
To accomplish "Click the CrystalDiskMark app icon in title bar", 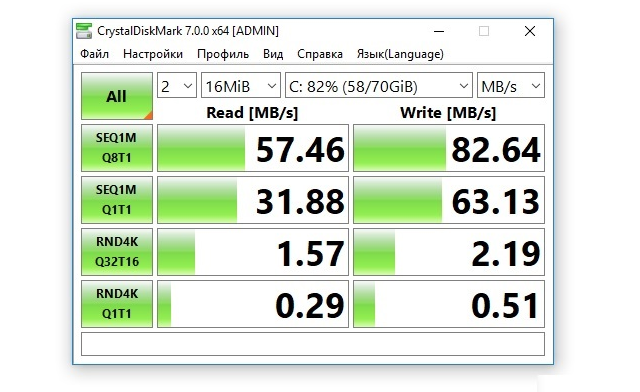I will (84, 31).
